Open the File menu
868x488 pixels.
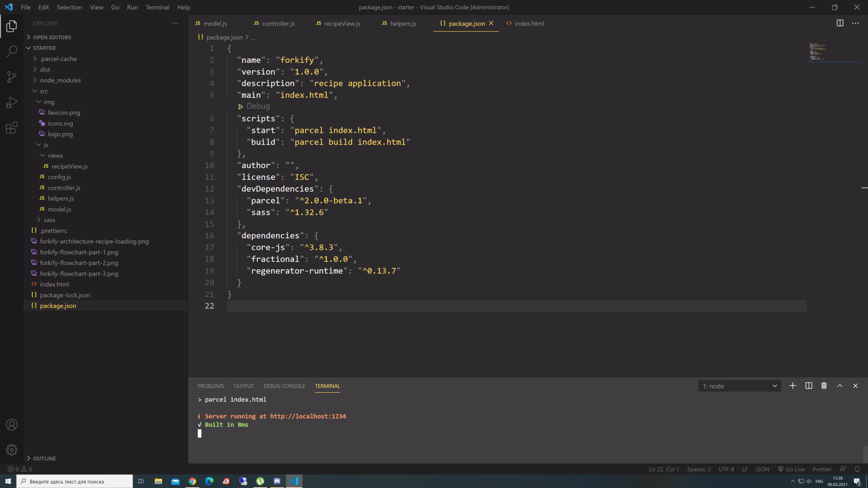point(26,7)
